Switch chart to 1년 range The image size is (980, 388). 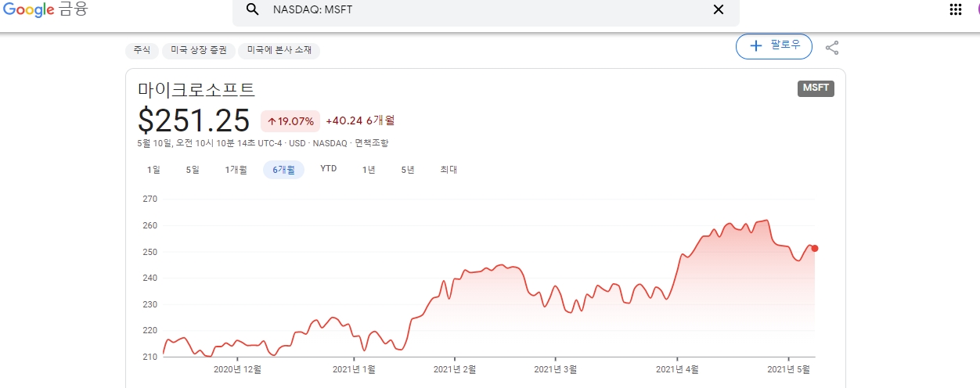click(369, 170)
